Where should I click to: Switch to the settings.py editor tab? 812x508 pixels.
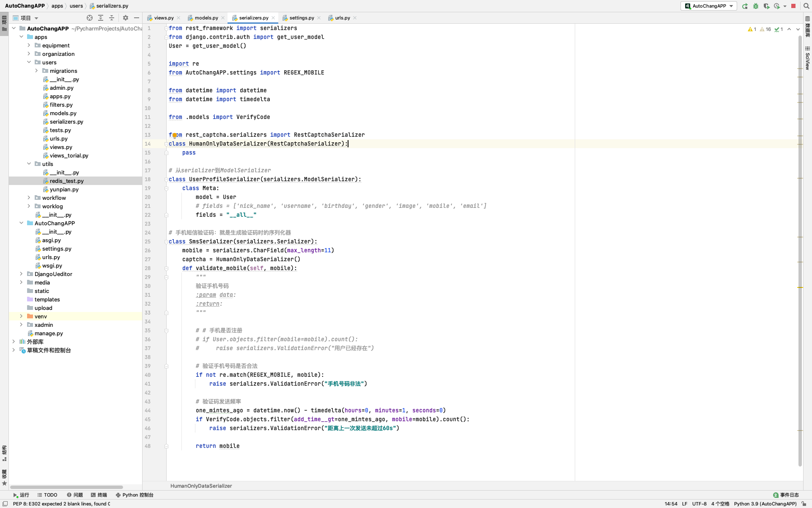(x=302, y=18)
